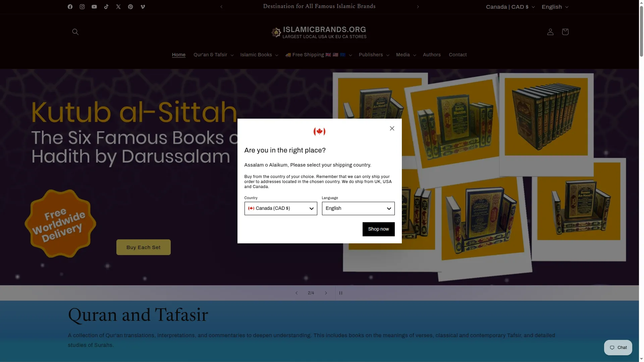This screenshot has height=362, width=644.
Task: Expand the Islamic Books menu
Action: point(259,55)
